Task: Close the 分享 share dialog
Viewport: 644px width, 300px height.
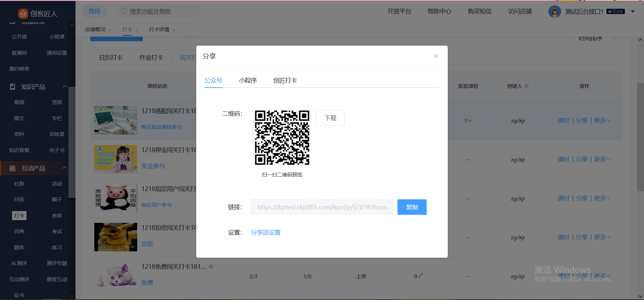Action: point(436,56)
